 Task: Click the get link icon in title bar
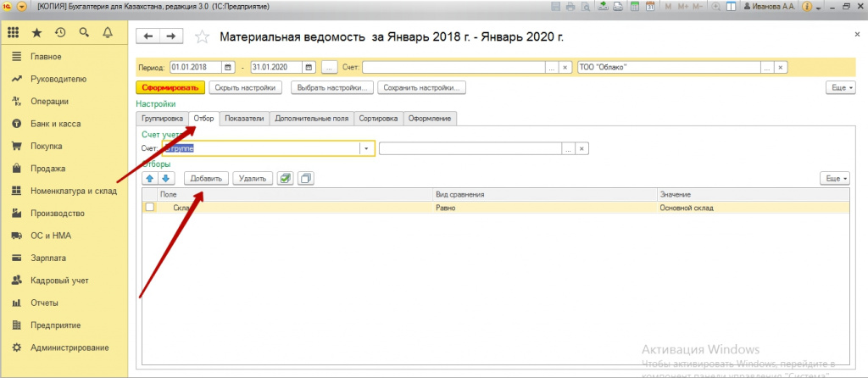click(x=604, y=7)
